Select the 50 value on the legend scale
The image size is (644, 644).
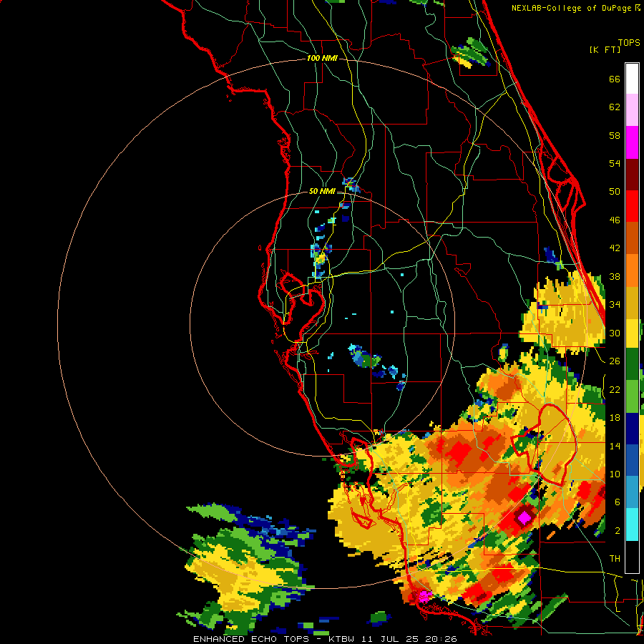pos(615,192)
